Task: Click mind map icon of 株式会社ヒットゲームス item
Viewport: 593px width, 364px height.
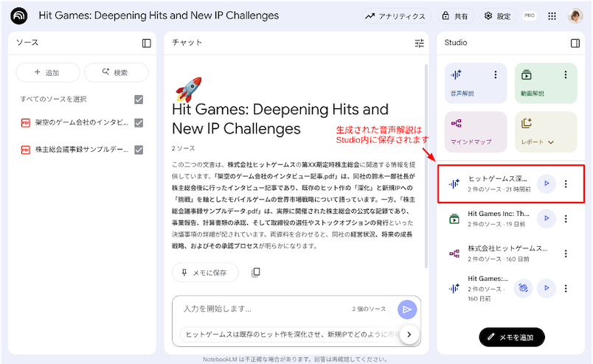Action: (x=454, y=253)
